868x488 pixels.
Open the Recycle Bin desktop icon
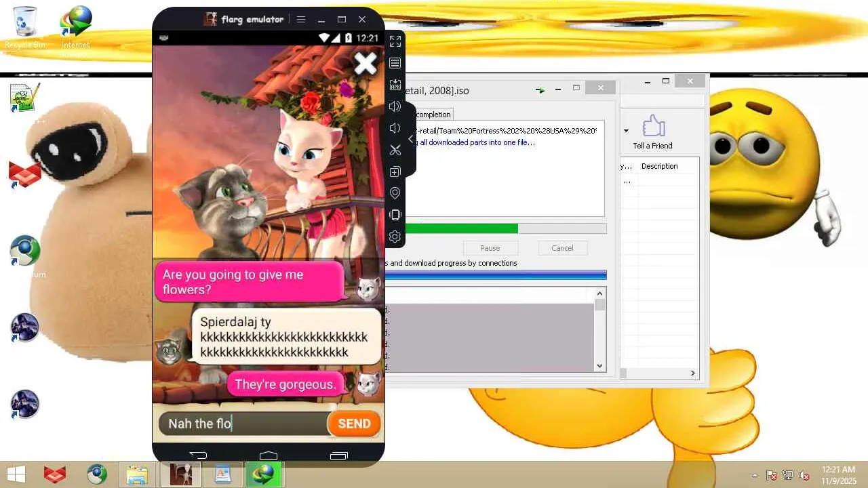[25, 28]
